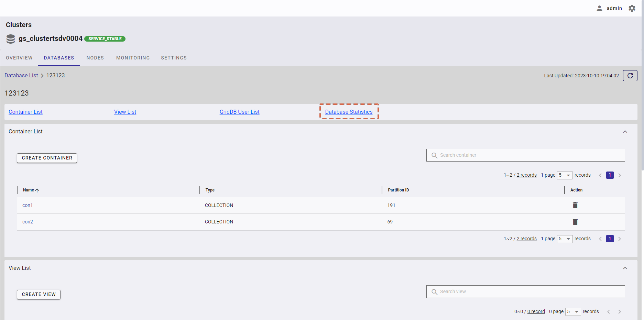Open the settings gear icon
Screen dimensions: 644x320
coord(632,8)
